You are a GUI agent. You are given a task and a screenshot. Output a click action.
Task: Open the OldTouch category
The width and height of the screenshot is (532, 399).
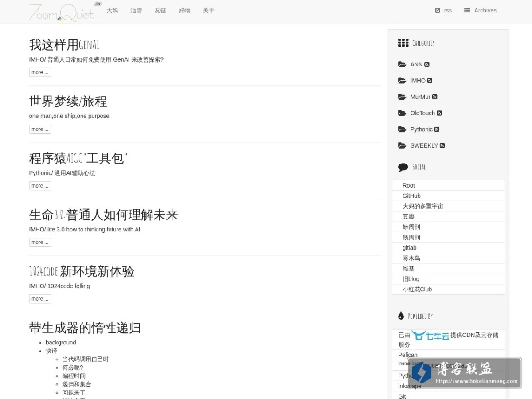(x=422, y=113)
